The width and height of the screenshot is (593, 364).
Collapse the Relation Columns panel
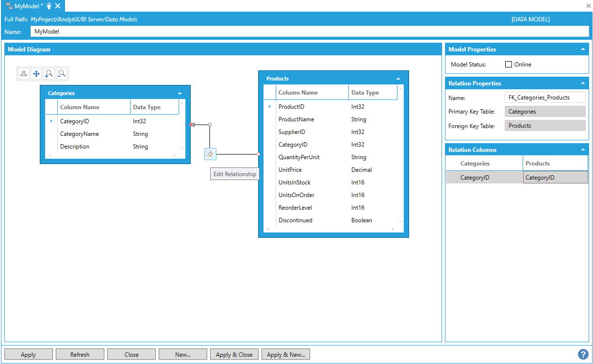pyautogui.click(x=582, y=150)
